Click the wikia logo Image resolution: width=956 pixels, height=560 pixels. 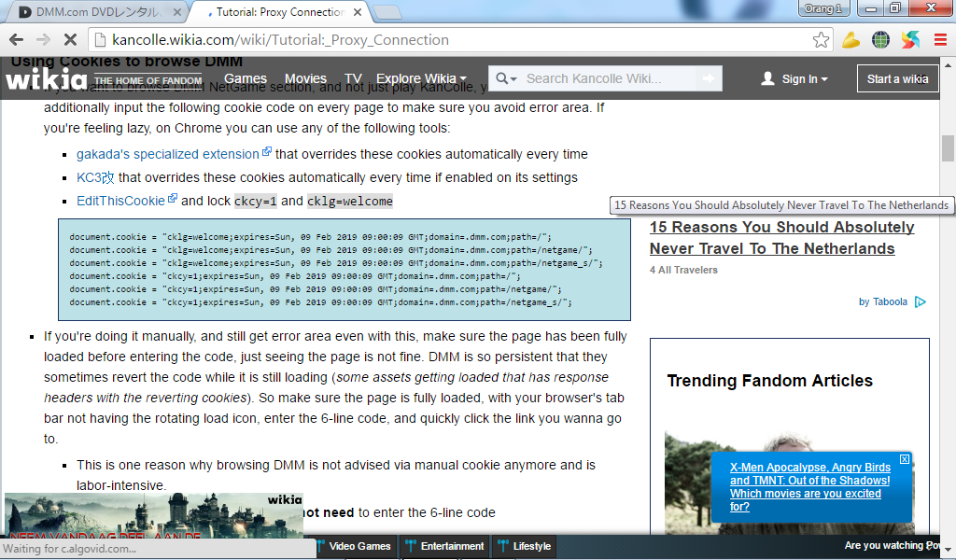(47, 79)
